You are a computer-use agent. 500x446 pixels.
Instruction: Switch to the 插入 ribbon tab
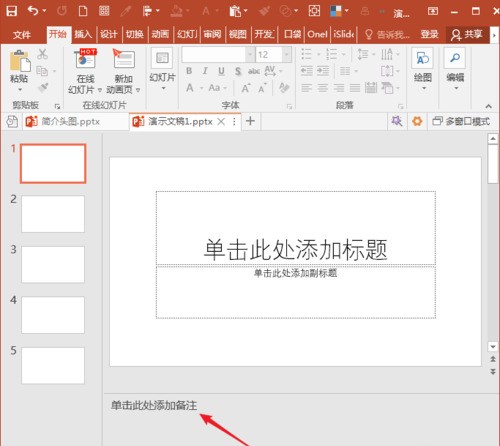tap(83, 34)
